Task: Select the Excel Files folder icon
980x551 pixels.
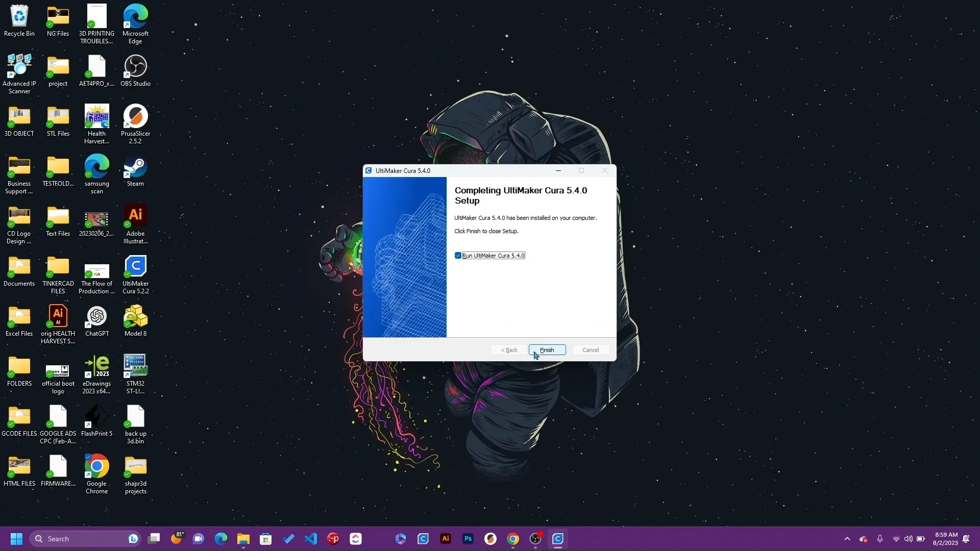Action: point(19,321)
